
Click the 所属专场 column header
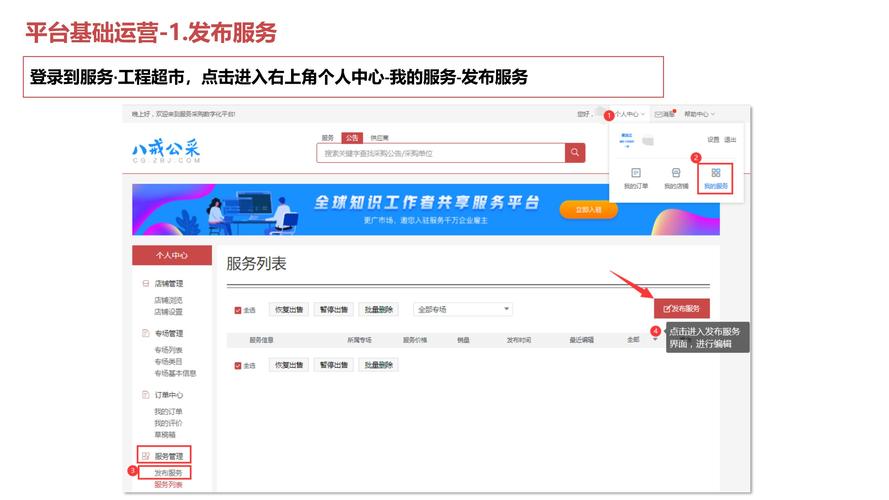[x=359, y=340]
